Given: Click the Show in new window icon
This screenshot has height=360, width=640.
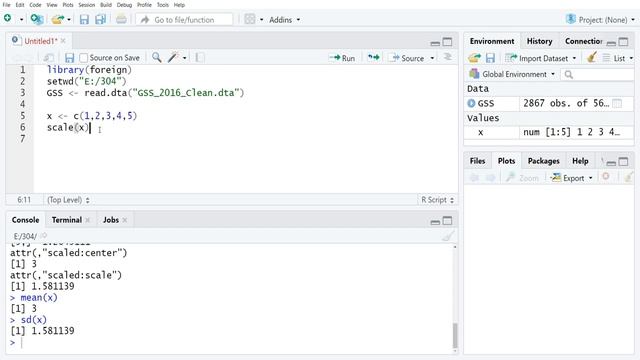Looking at the screenshot, I should 49,58.
